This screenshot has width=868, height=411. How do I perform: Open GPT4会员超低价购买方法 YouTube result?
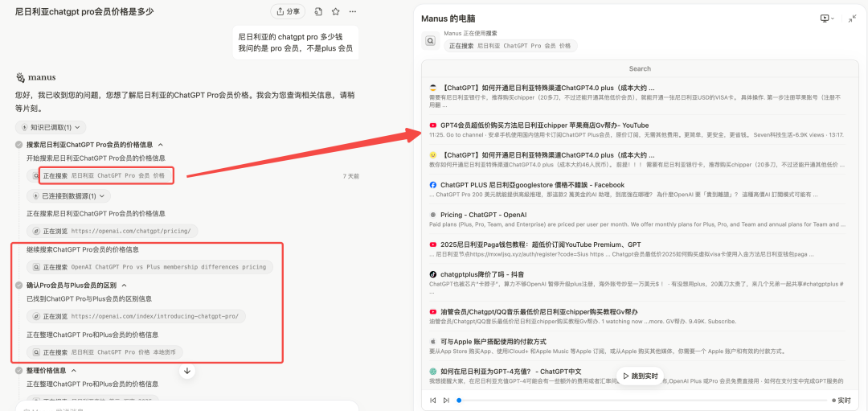point(545,125)
